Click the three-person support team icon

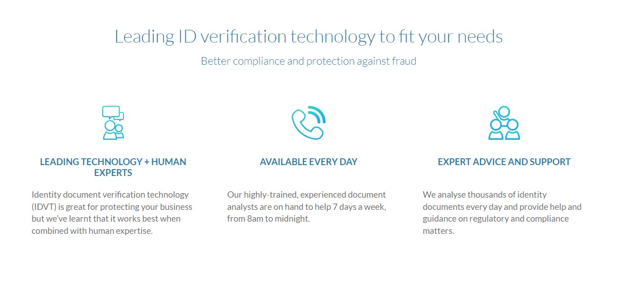tap(504, 123)
